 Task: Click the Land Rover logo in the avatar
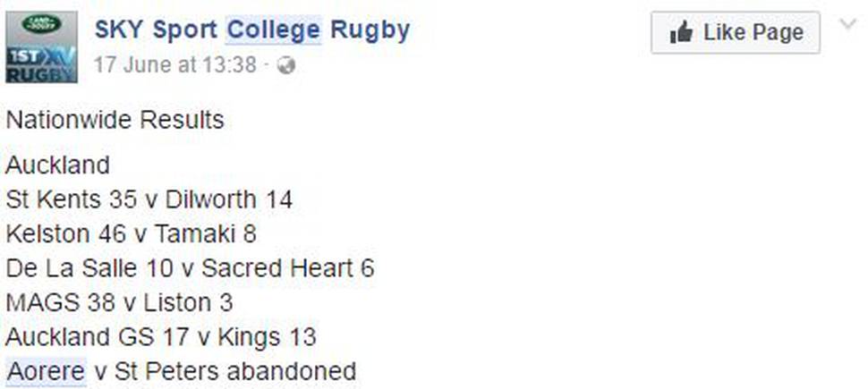click(41, 23)
